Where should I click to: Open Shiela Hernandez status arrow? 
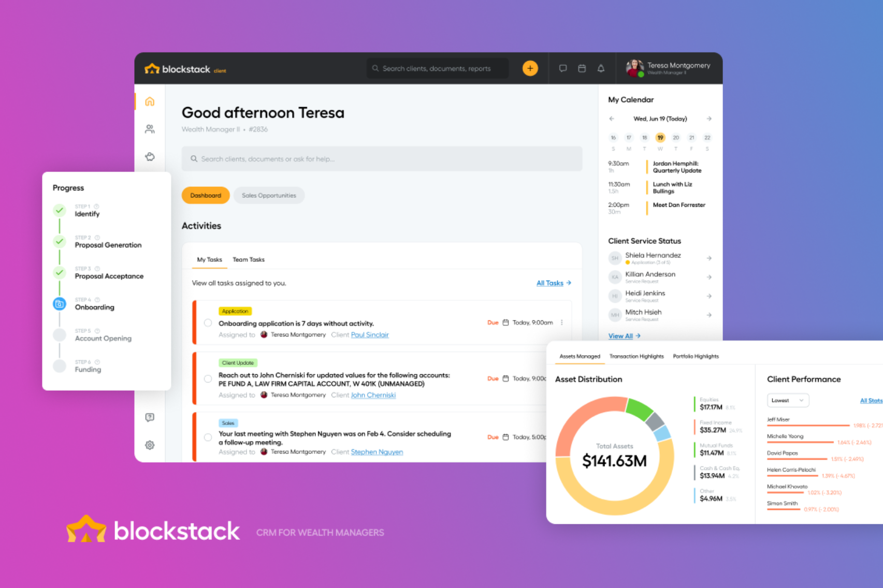point(709,258)
